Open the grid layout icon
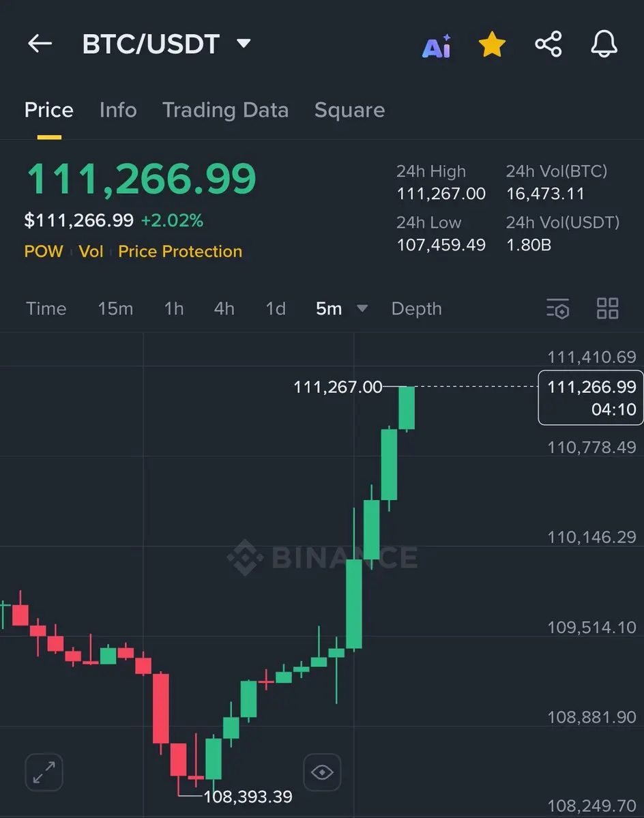The width and height of the screenshot is (644, 818). (607, 308)
